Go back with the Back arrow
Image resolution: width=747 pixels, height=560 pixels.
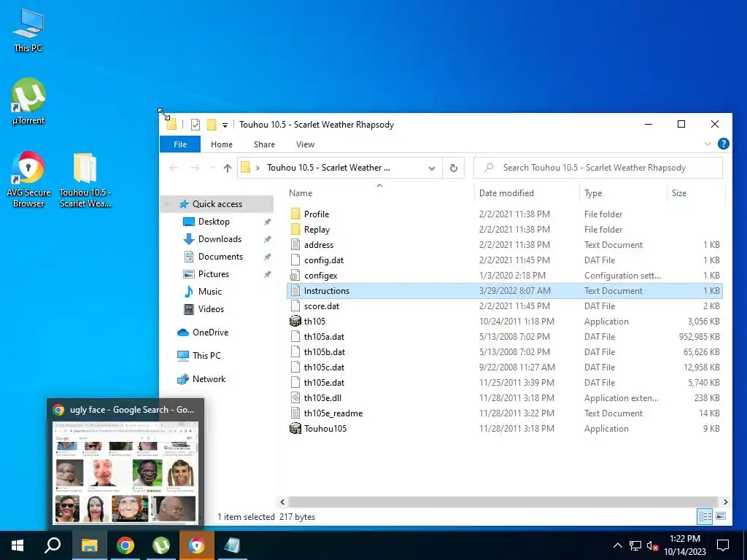[174, 168]
